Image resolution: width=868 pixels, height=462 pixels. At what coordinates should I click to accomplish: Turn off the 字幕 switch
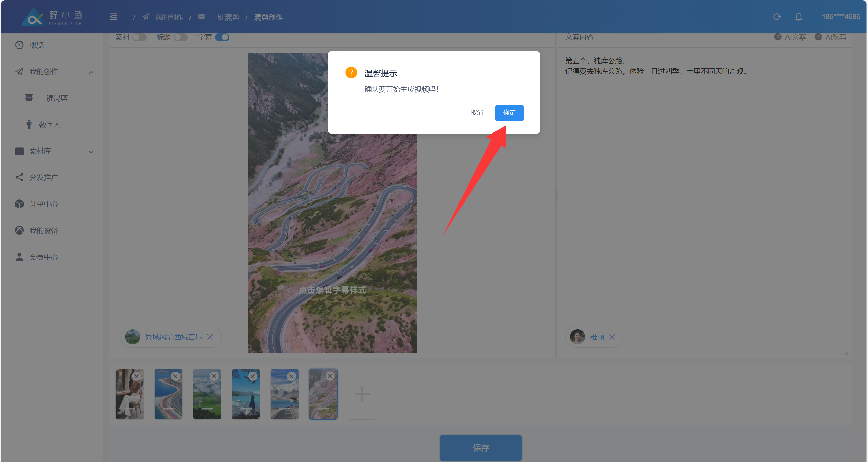[222, 37]
